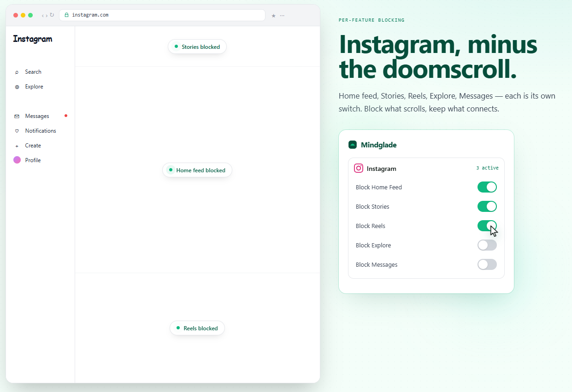This screenshot has width=572, height=392.
Task: Click the Notifications heart icon
Action: pos(17,131)
